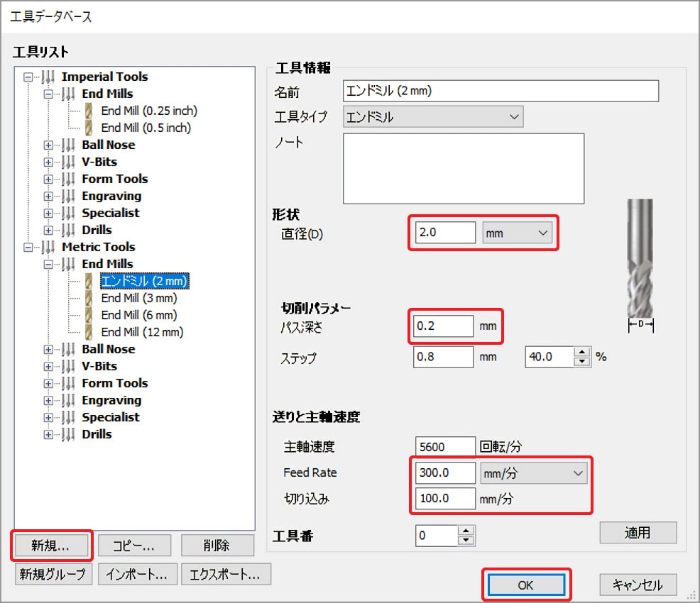Click the end mill preview image
The width and height of the screenshot is (700, 603).
tap(640, 266)
